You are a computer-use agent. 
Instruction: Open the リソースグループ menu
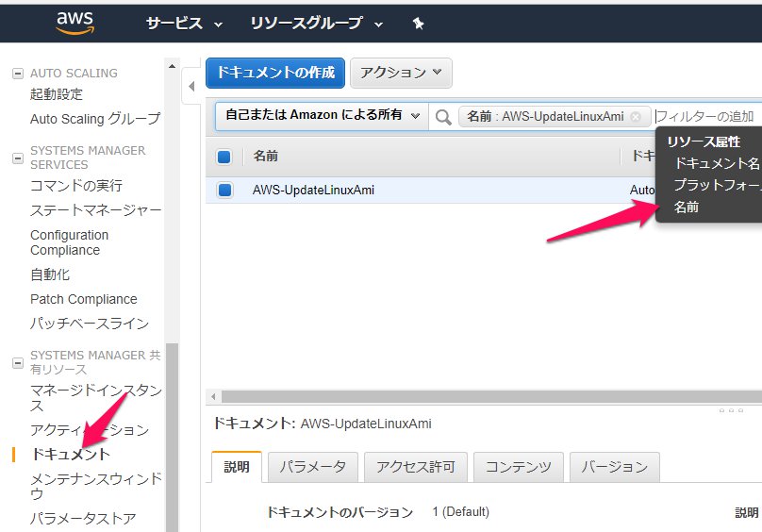pos(317,24)
